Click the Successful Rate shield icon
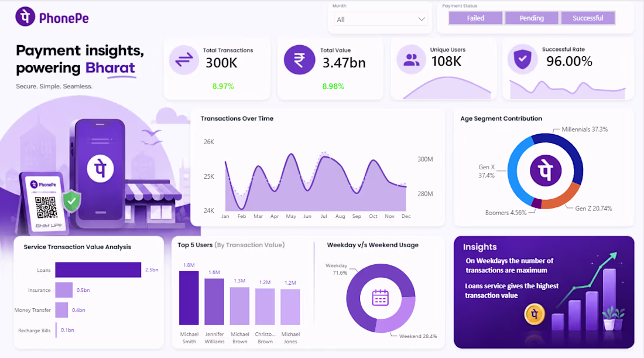 (522, 59)
